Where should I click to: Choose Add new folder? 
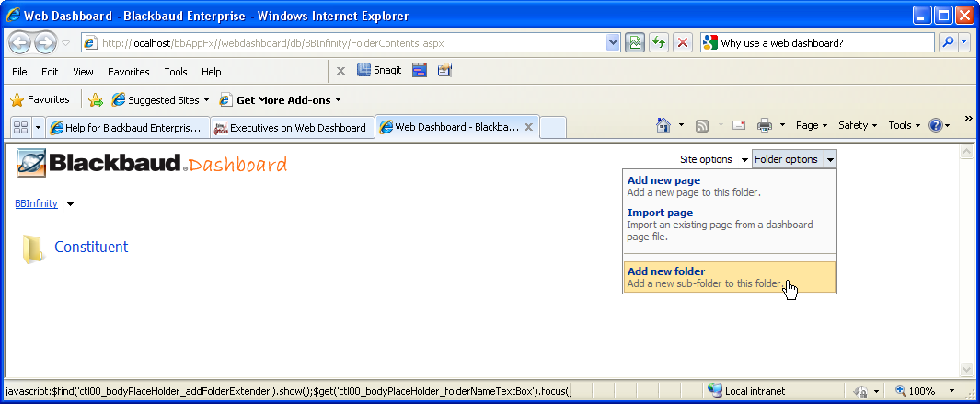[x=730, y=277]
